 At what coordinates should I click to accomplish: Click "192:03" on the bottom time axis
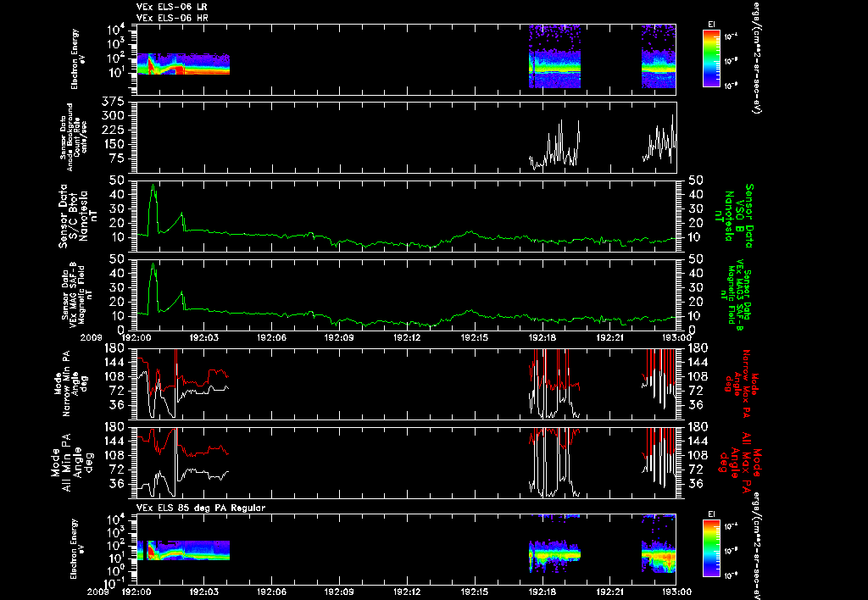click(x=203, y=592)
